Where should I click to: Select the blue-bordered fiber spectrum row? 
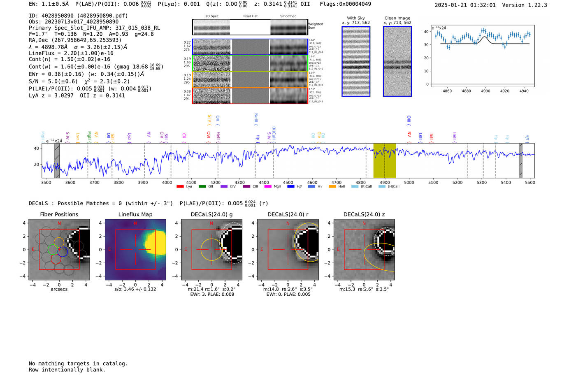point(250,47)
